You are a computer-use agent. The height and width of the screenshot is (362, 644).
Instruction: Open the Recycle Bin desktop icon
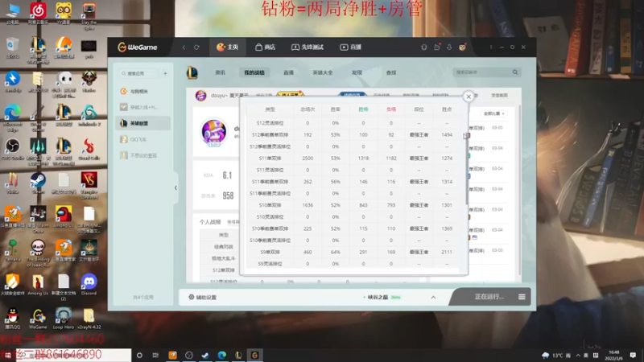click(12, 47)
